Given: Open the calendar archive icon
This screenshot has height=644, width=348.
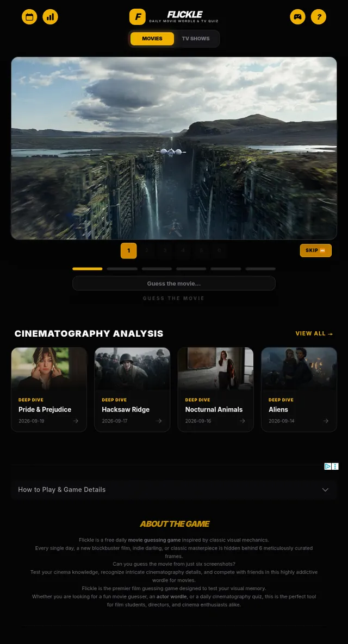Looking at the screenshot, I should (29, 17).
